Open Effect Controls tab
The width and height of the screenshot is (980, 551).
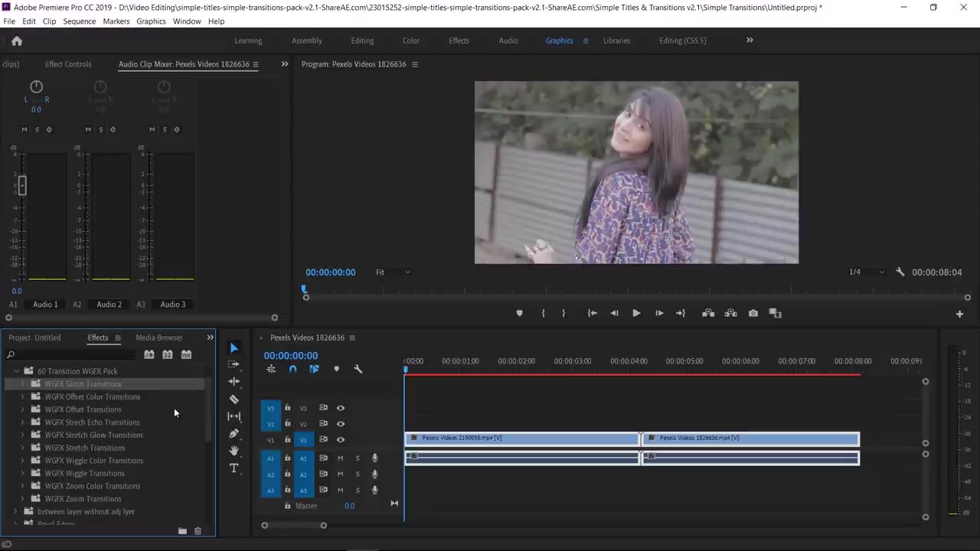pyautogui.click(x=68, y=64)
